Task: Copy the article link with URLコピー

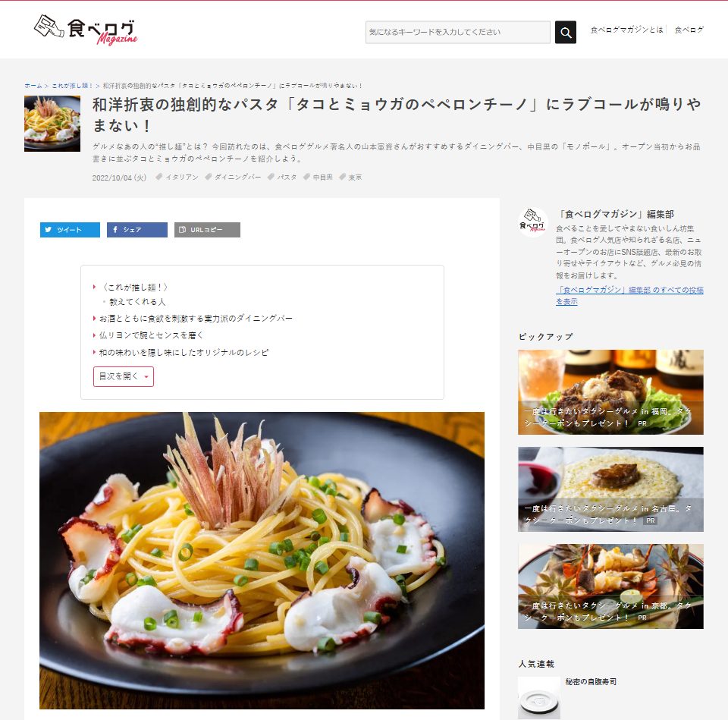Action: pyautogui.click(x=207, y=229)
